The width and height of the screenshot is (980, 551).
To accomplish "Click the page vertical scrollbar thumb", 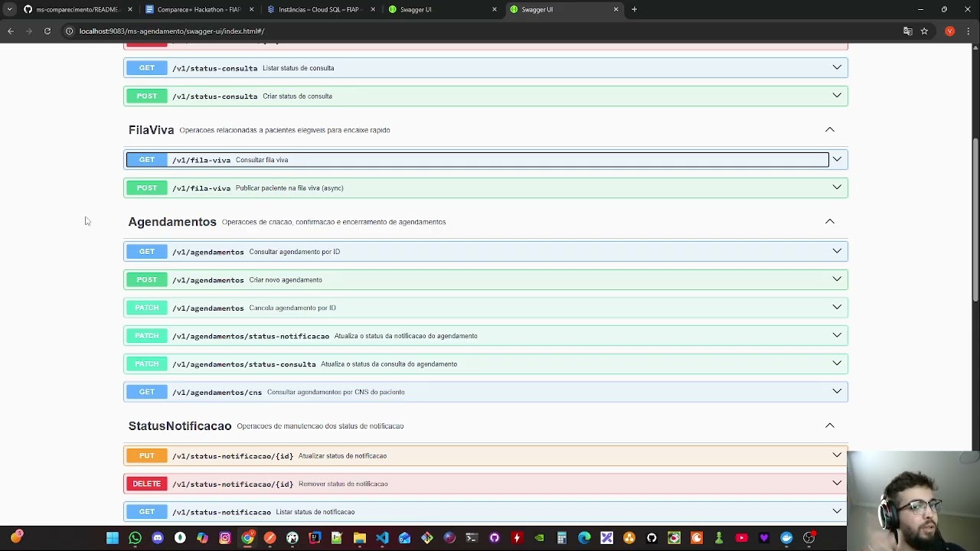I will coord(975,220).
